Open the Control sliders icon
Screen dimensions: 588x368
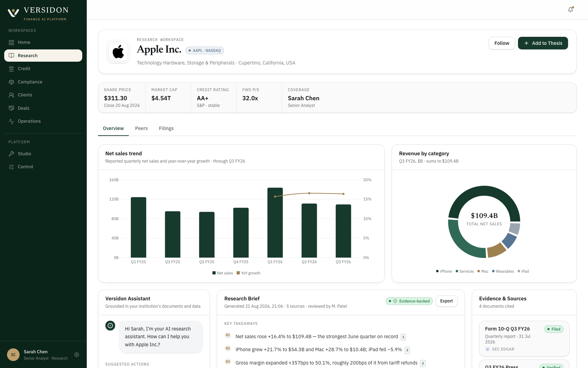pos(11,167)
